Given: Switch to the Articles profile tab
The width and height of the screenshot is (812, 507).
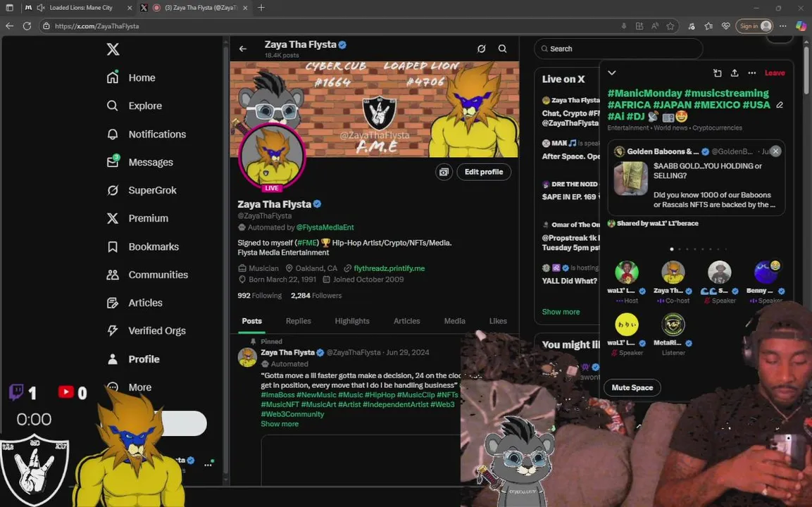Looking at the screenshot, I should pos(406,321).
